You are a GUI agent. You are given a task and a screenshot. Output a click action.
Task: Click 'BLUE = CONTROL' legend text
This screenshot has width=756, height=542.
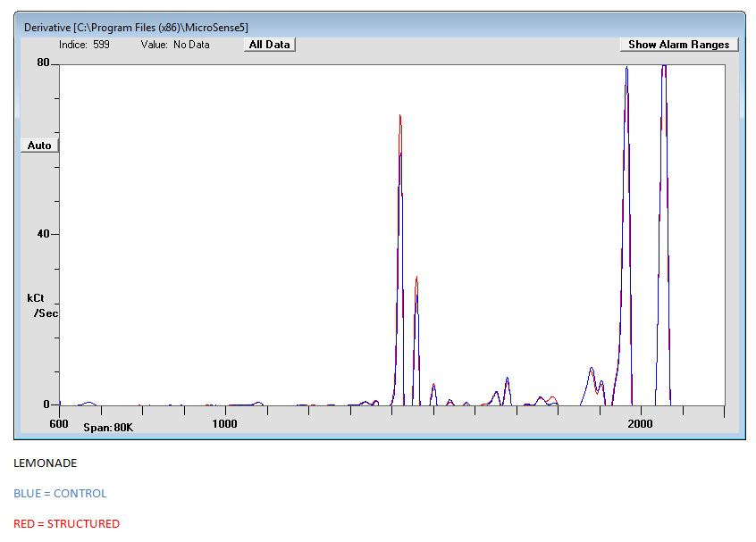[x=60, y=494]
